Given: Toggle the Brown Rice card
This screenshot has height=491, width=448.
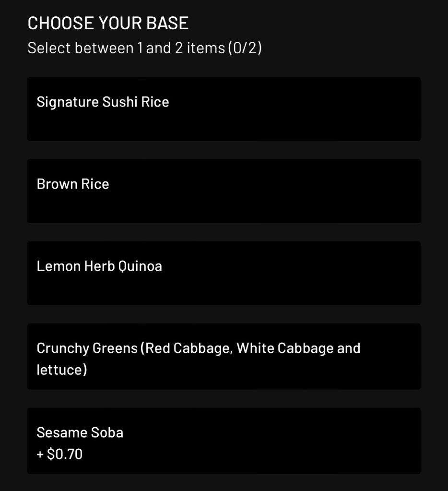Looking at the screenshot, I should [224, 191].
